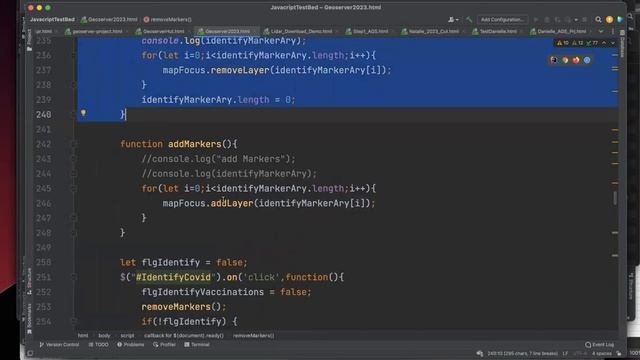Select the html breadcrumb
640x360 pixels.
[83, 336]
